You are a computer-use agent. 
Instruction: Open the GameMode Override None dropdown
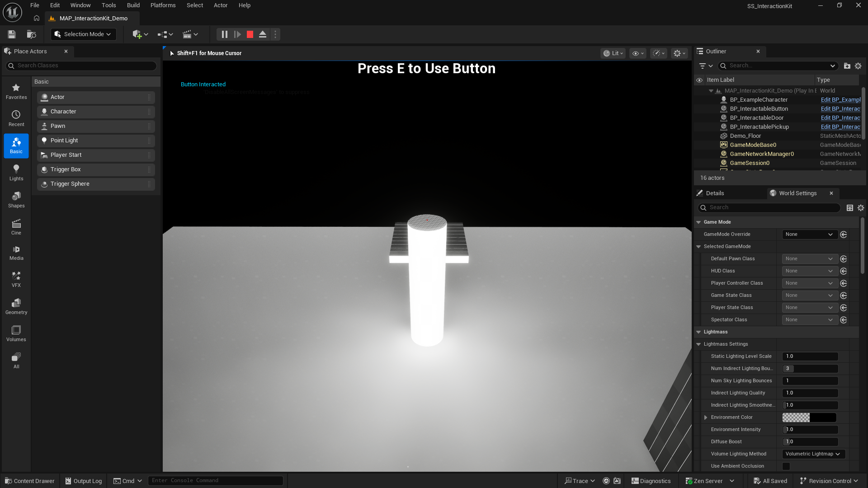click(809, 235)
